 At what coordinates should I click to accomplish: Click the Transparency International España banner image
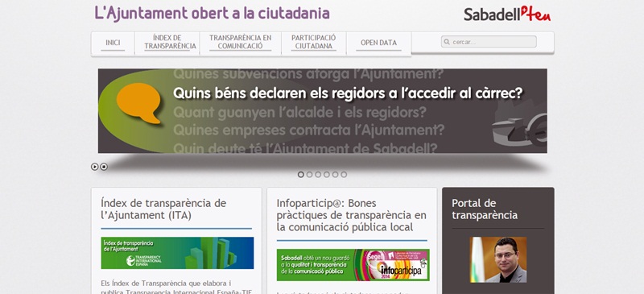coord(177,253)
